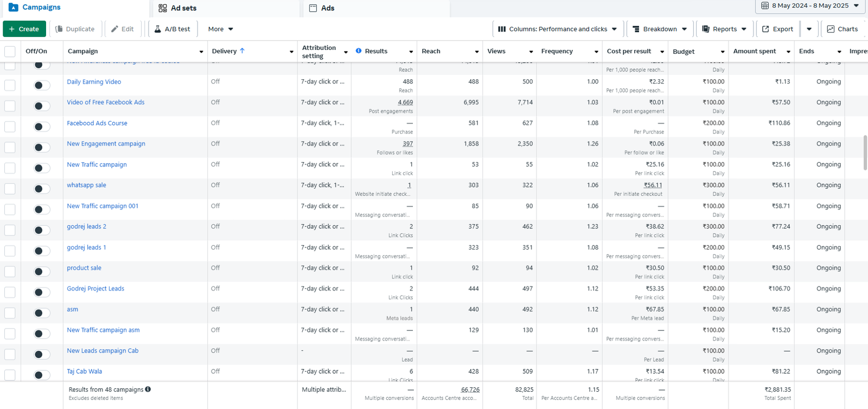
Task: Select checkbox for godrej leads 2 row
Action: pos(10,230)
